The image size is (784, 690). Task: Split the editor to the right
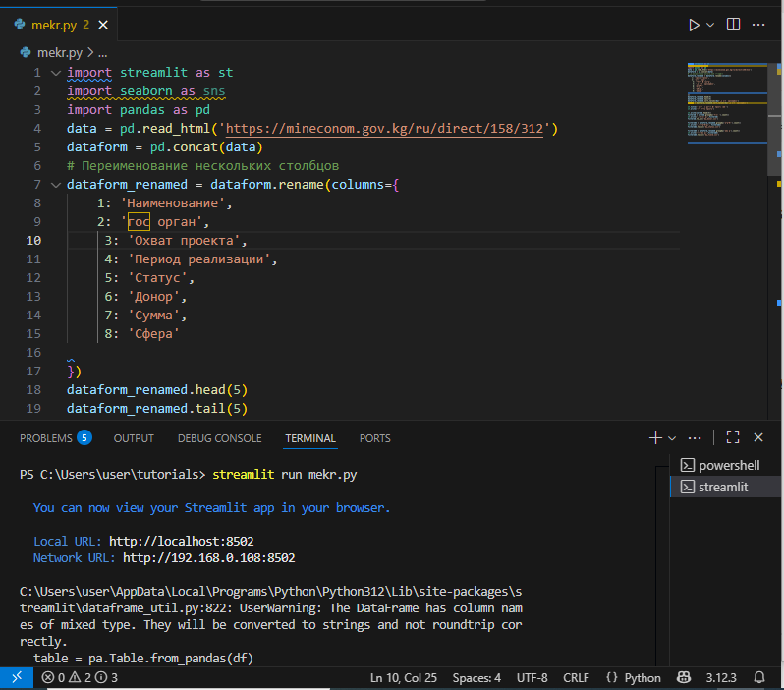733,24
